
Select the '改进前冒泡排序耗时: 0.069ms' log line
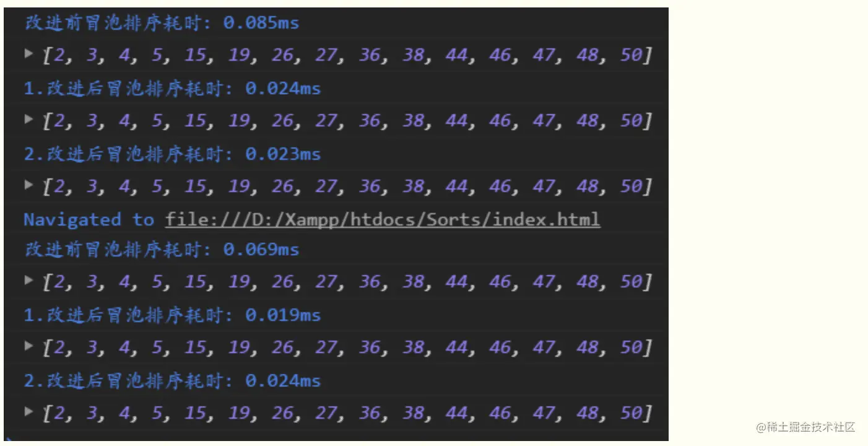click(162, 250)
